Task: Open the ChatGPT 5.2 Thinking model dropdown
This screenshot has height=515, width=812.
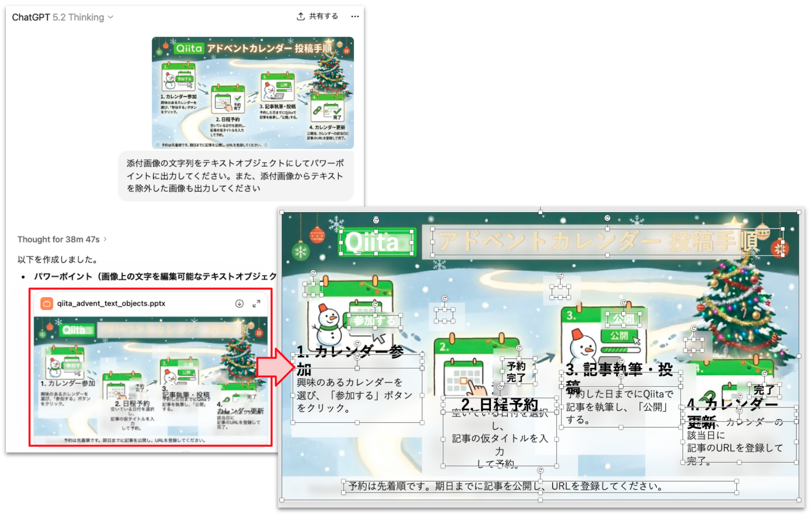Action: 63,17
